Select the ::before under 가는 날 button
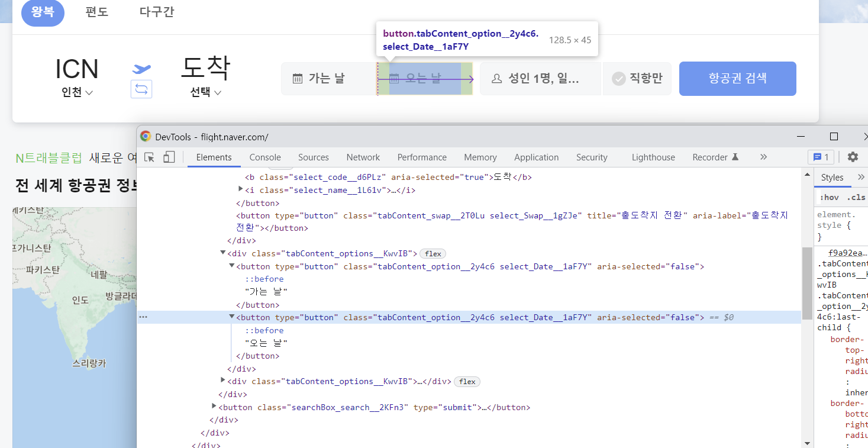This screenshot has width=868, height=448. tap(264, 279)
